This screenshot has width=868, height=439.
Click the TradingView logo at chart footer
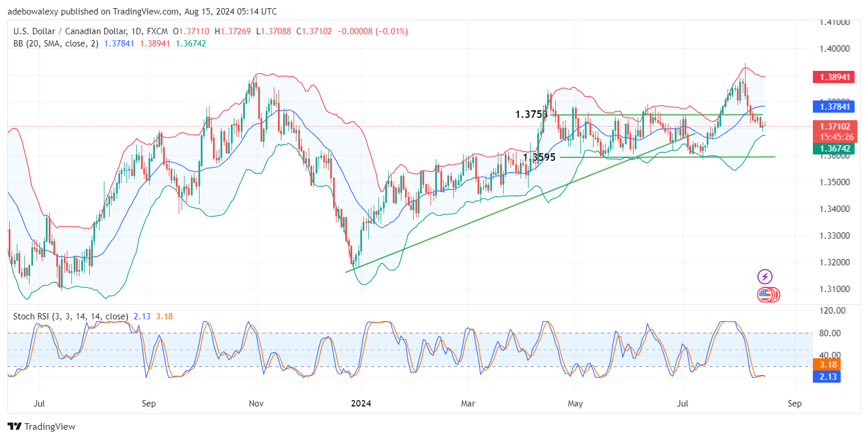point(42,426)
